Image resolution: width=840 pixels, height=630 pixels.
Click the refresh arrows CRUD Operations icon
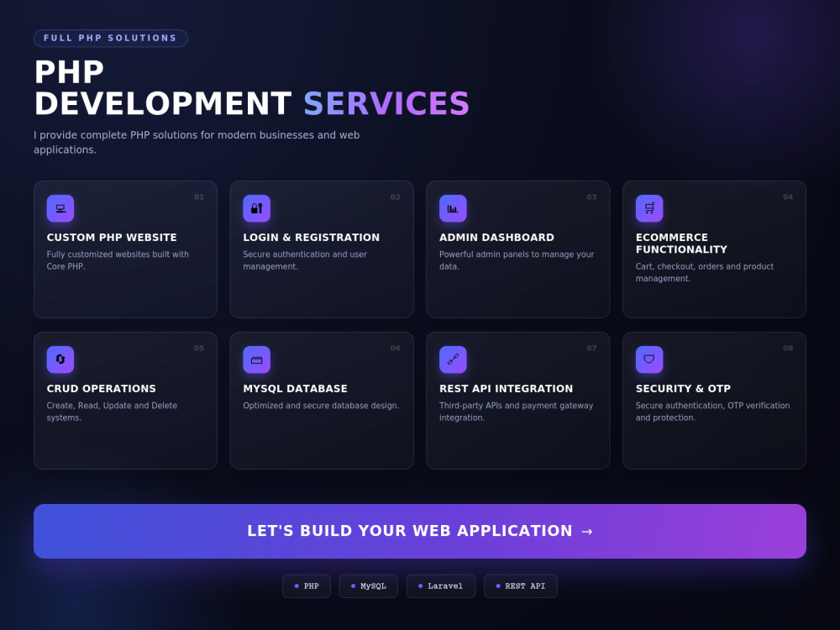[60, 360]
